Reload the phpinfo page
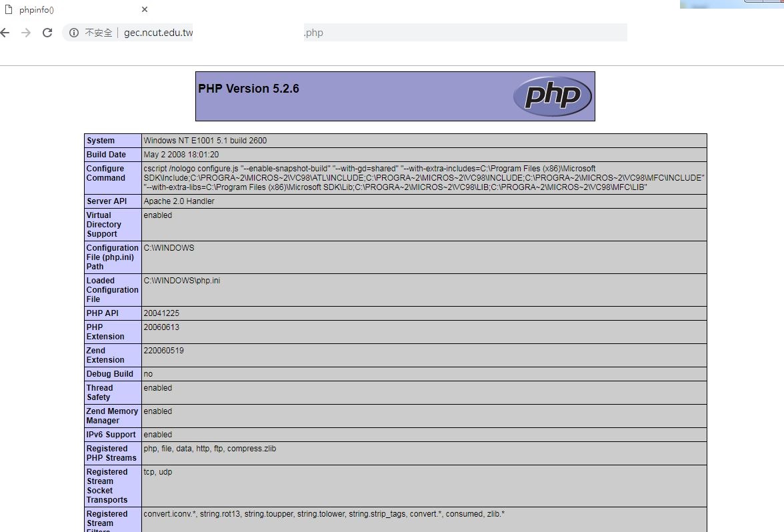The width and height of the screenshot is (784, 532). [x=47, y=33]
